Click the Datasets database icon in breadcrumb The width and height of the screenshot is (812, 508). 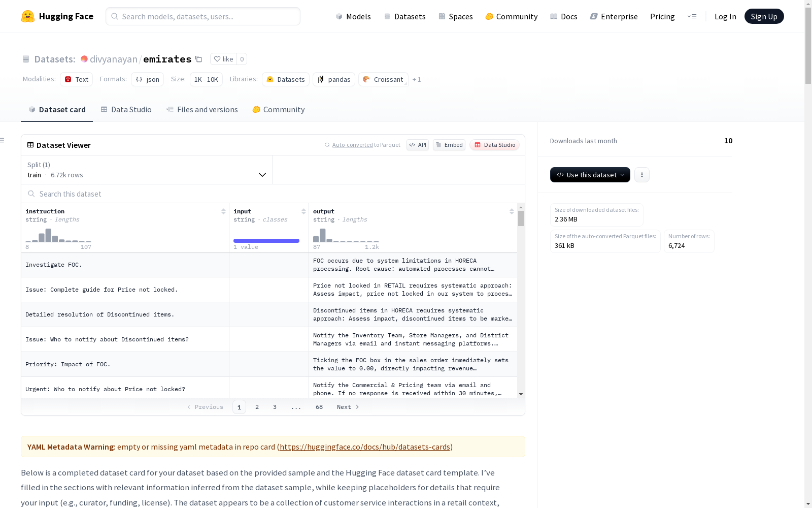tap(26, 59)
